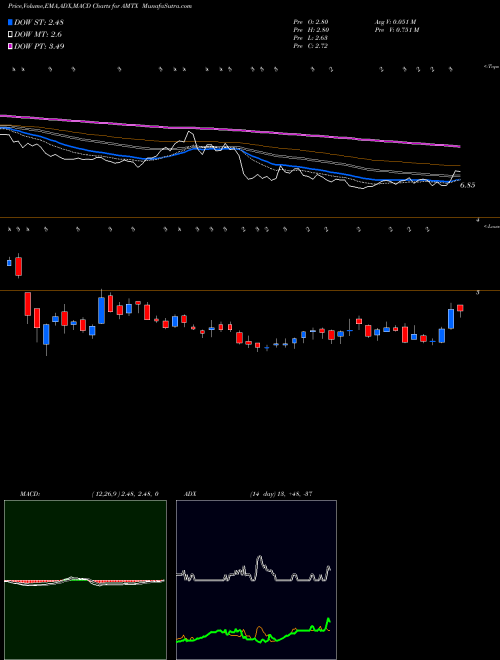
Task: Click the MACD panel heading label
Action: tap(29, 494)
